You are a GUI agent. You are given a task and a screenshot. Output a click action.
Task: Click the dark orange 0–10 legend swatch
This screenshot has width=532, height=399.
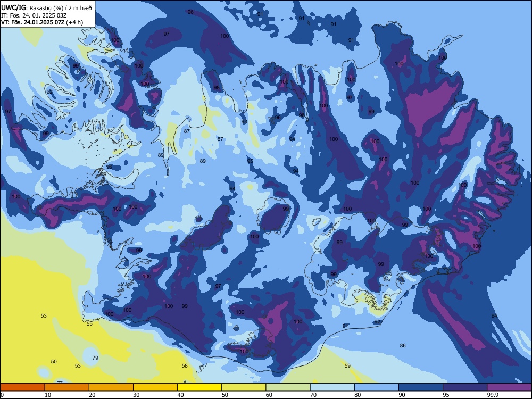(22, 387)
